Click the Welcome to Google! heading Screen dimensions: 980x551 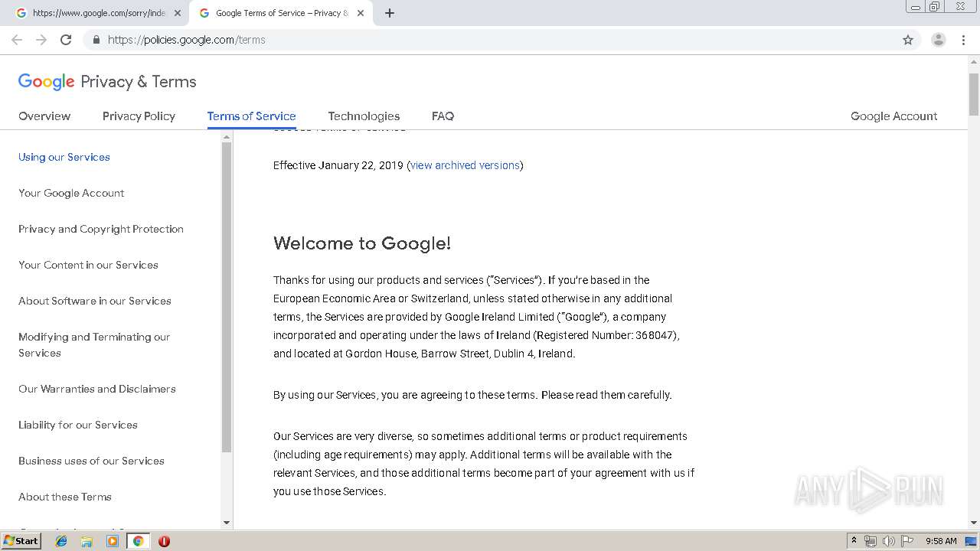362,243
